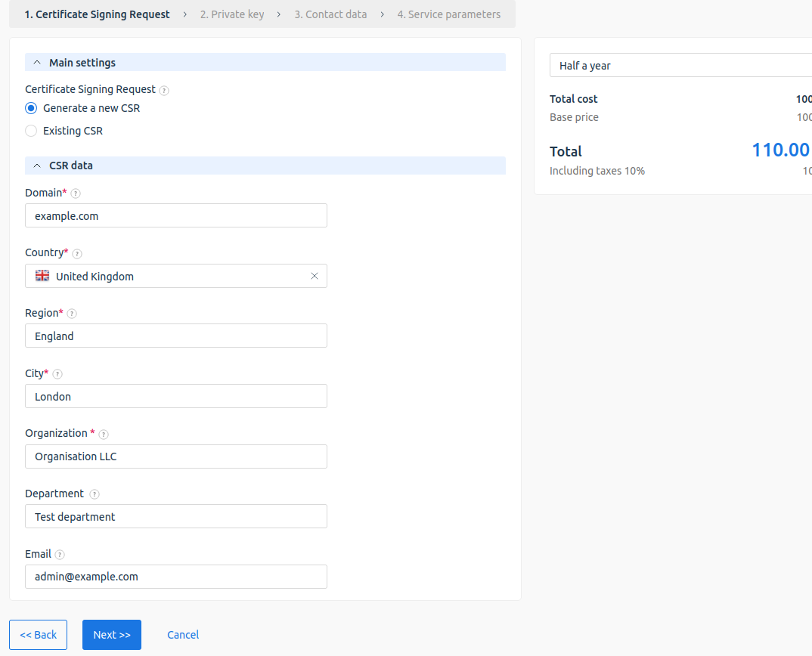812x656 pixels.
Task: Click the Region field help icon
Action: tap(72, 314)
